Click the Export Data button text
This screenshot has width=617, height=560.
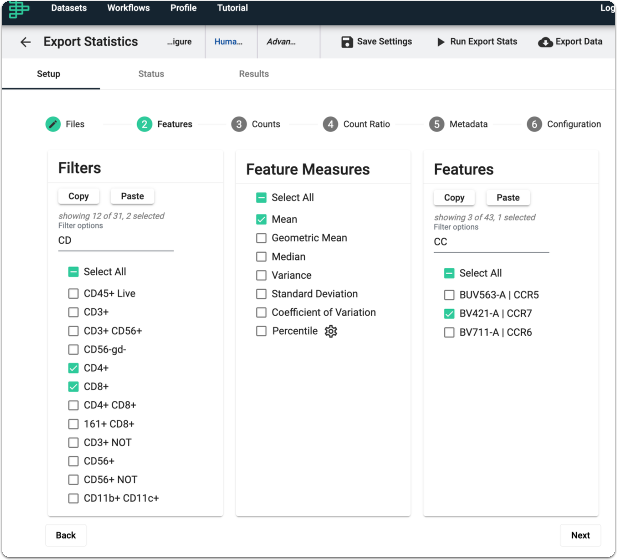pos(579,42)
